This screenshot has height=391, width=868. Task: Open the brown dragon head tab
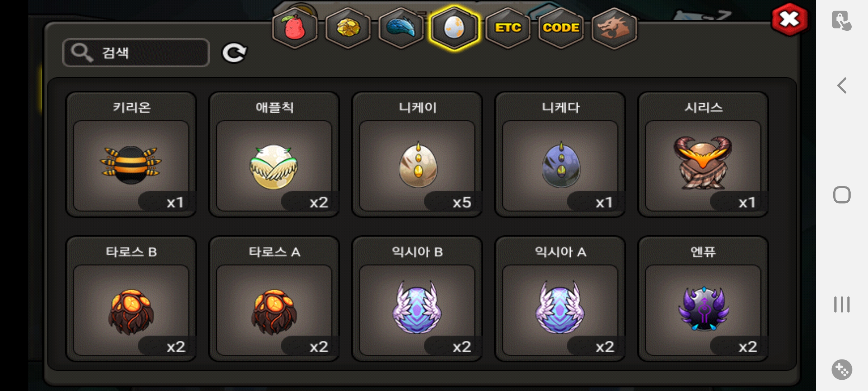pyautogui.click(x=614, y=28)
